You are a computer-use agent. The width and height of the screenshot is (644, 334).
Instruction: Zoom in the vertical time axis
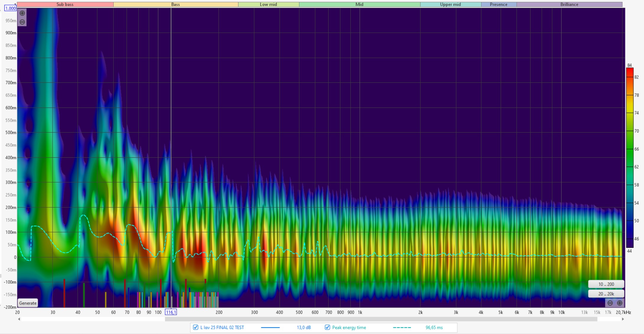pos(22,13)
